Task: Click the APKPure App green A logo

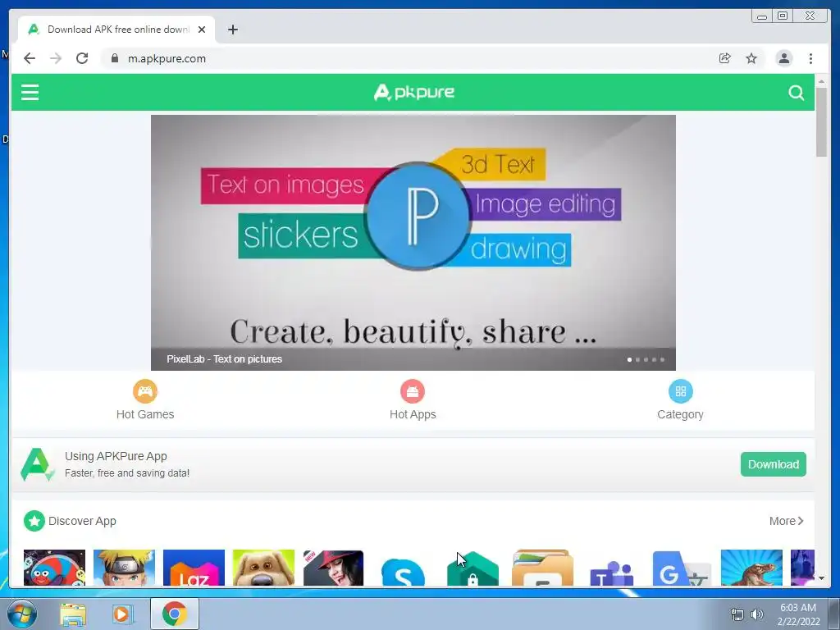Action: coord(37,464)
